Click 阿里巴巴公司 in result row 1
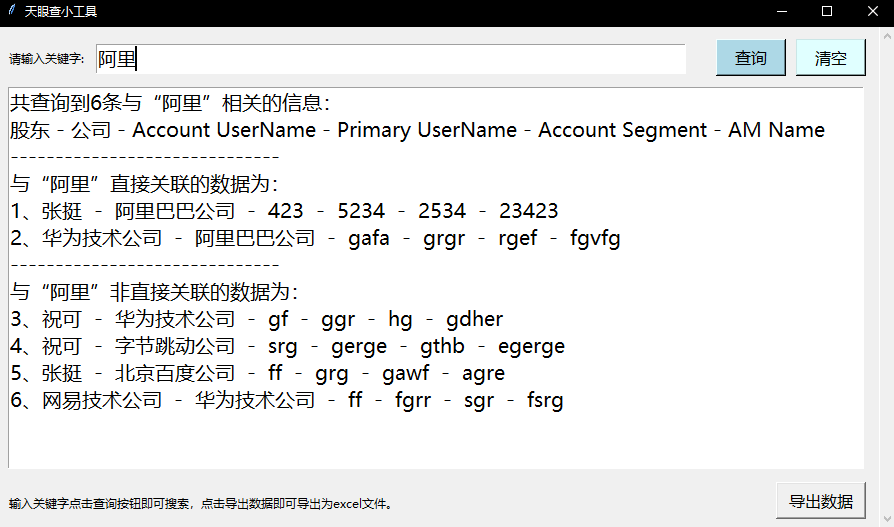 tap(175, 211)
